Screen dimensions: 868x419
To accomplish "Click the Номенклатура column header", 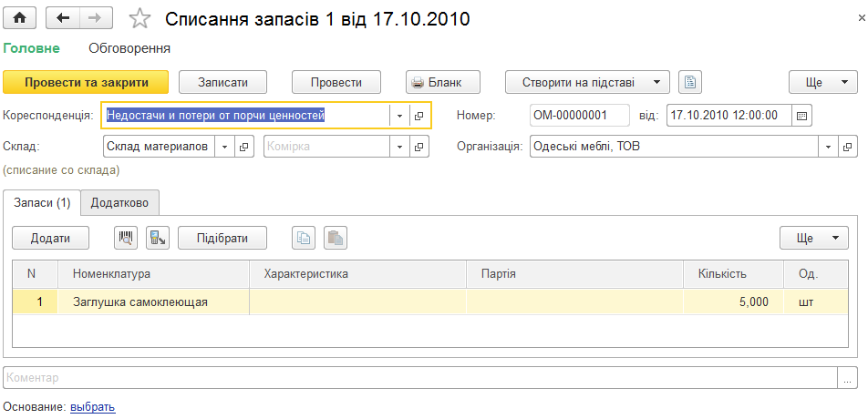I will pyautogui.click(x=153, y=273).
